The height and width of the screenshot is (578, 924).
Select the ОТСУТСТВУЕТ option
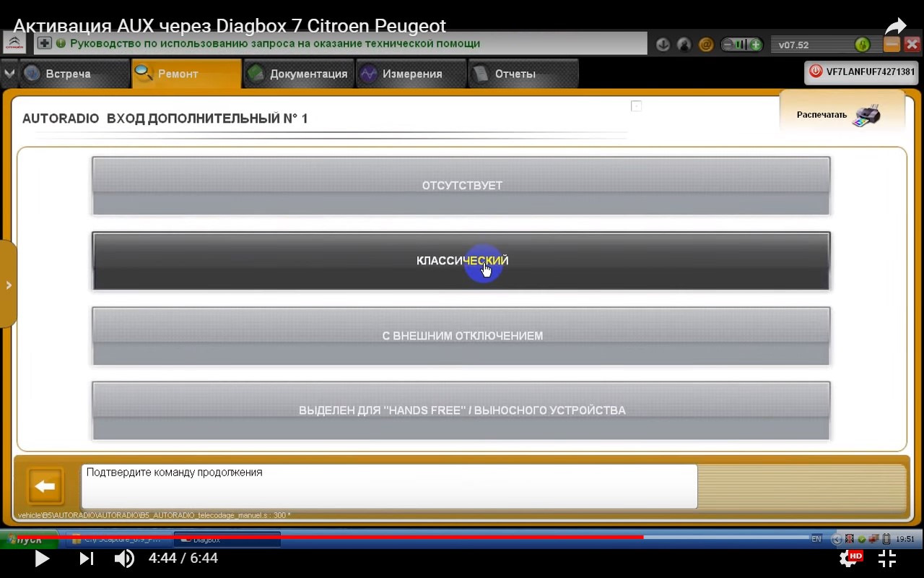(461, 186)
